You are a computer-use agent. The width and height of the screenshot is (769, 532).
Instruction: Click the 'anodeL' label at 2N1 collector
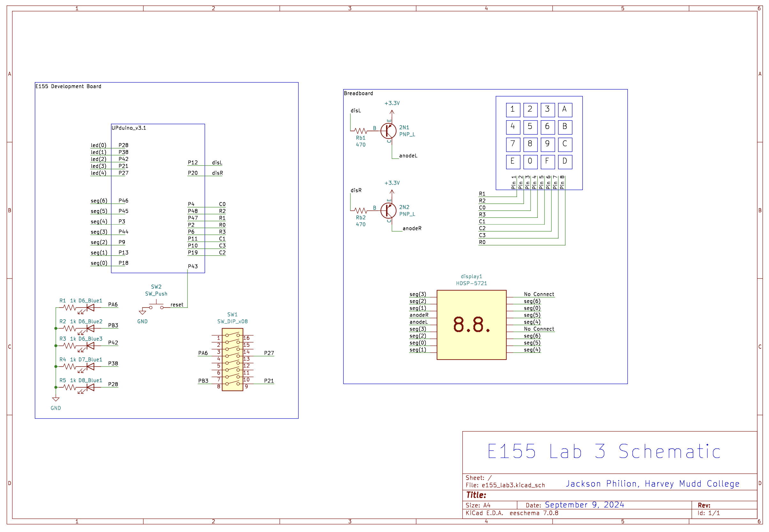point(408,156)
